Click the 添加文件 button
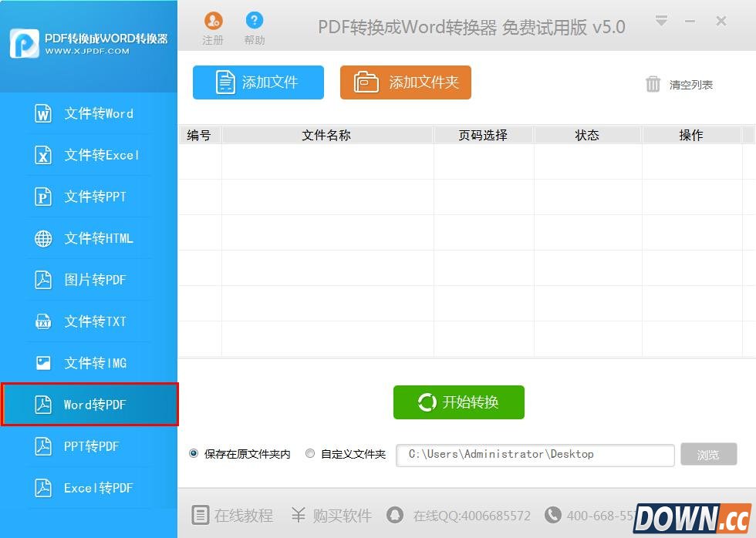Image resolution: width=756 pixels, height=538 pixels. coord(258,82)
